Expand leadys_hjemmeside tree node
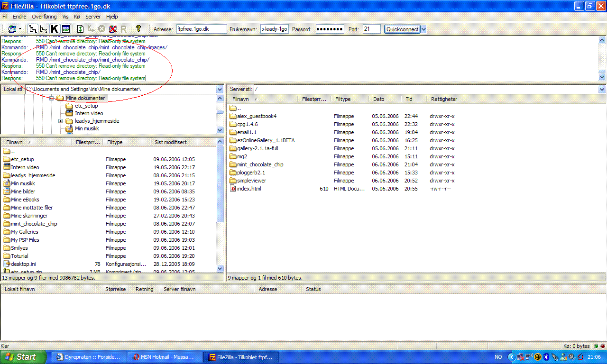 (x=61, y=121)
